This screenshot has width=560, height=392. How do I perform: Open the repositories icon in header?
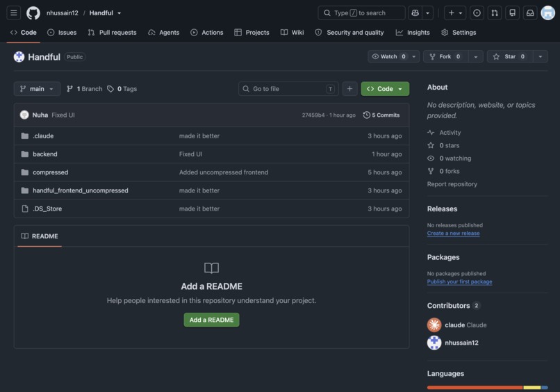point(512,13)
